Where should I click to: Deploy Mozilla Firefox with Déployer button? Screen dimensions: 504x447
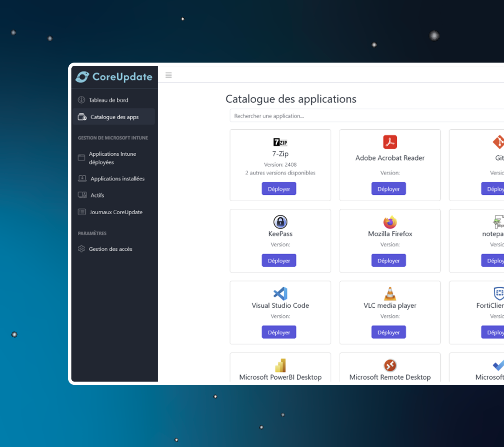pos(388,261)
